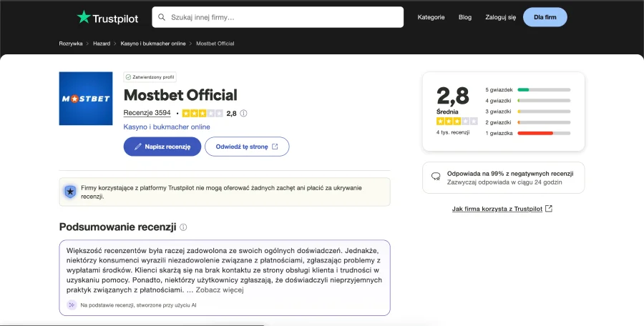Click the star rating next to 2,8

point(203,114)
